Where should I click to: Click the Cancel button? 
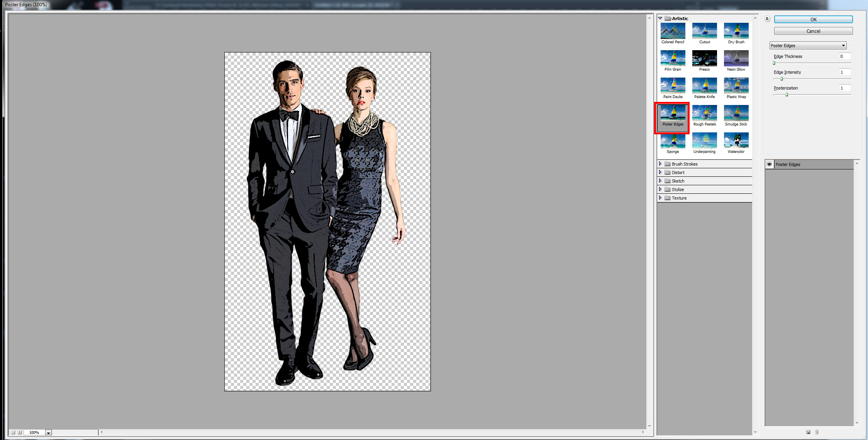pos(813,31)
